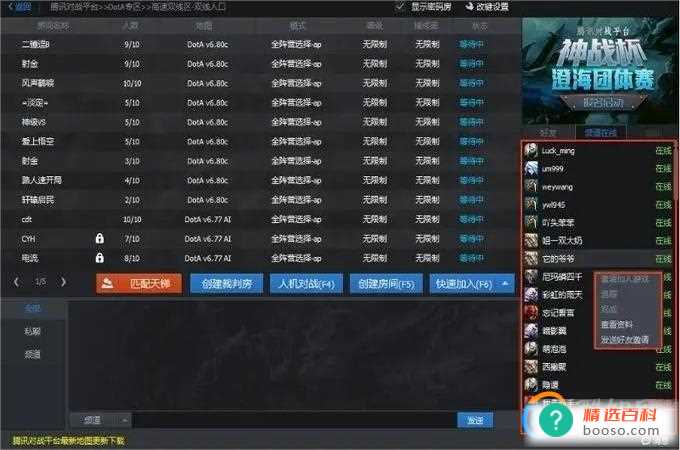This screenshot has width=680, height=450.
Task: Click 创建房间(F5) button
Action: [386, 284]
